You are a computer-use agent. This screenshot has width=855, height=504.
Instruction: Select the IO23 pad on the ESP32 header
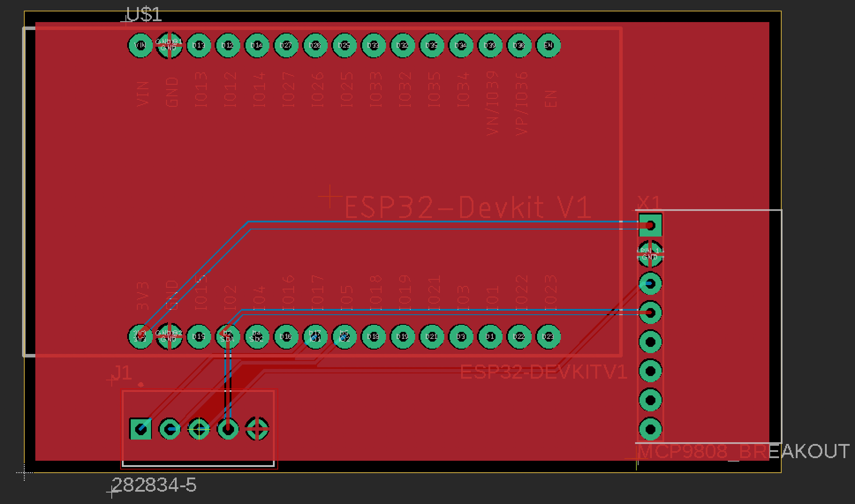click(x=549, y=337)
